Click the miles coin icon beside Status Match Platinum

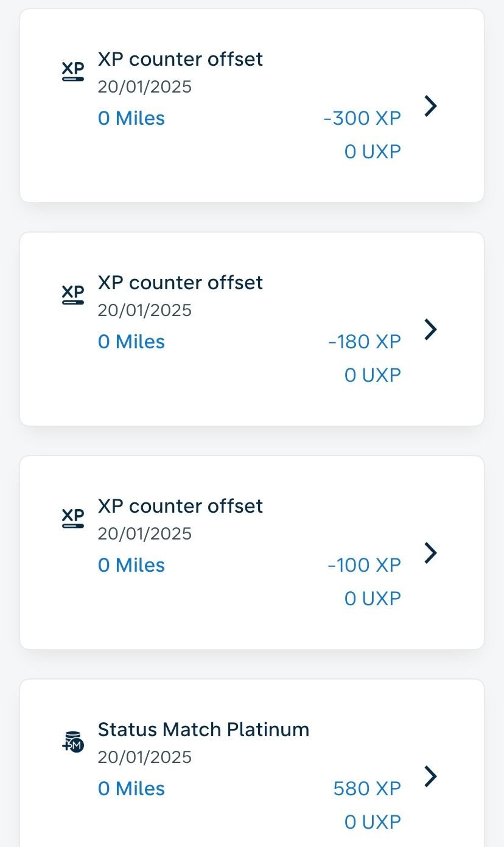[73, 742]
